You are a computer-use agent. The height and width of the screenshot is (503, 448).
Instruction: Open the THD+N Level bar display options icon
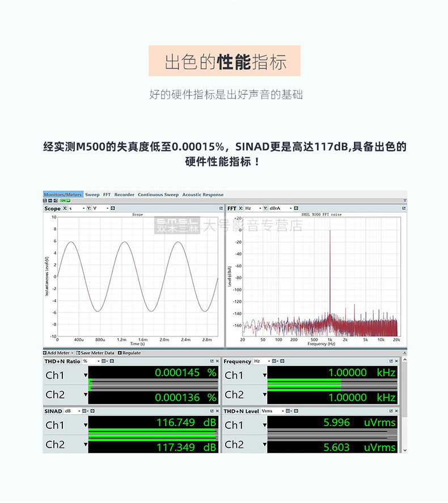coord(289,411)
